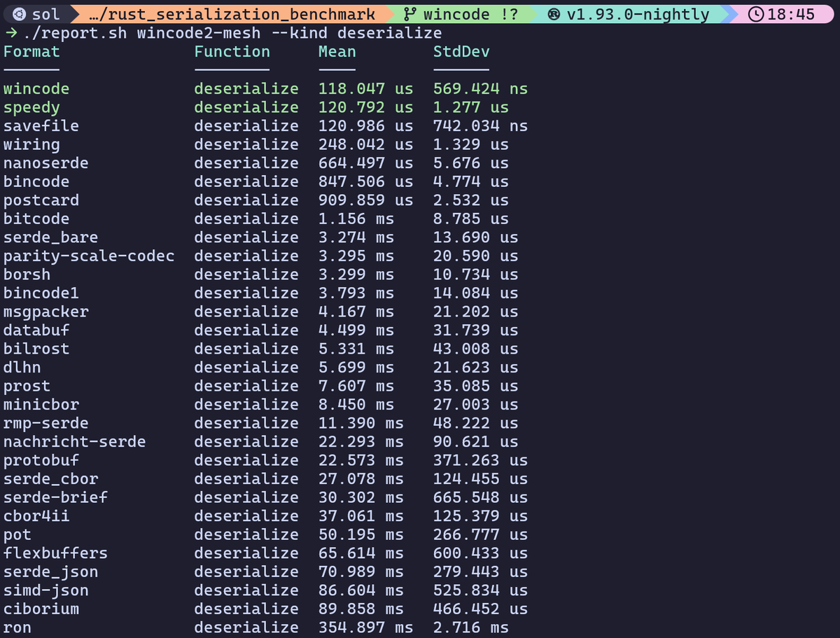Click the mean value 120.792 us
This screenshot has width=840, height=638.
click(366, 107)
